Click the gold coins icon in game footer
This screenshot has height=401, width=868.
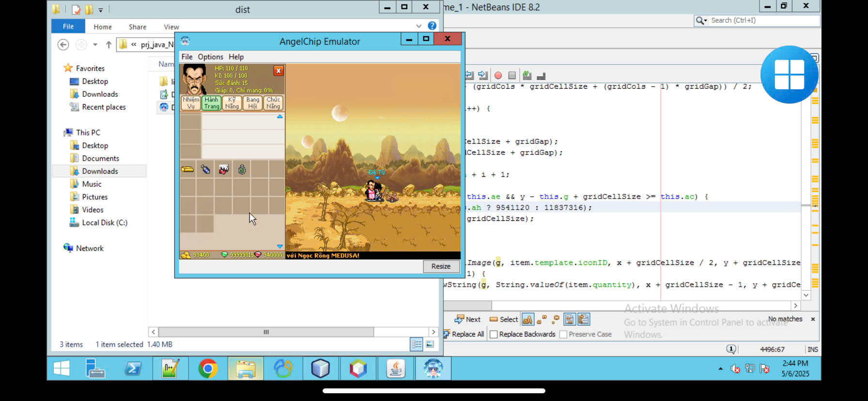click(185, 255)
